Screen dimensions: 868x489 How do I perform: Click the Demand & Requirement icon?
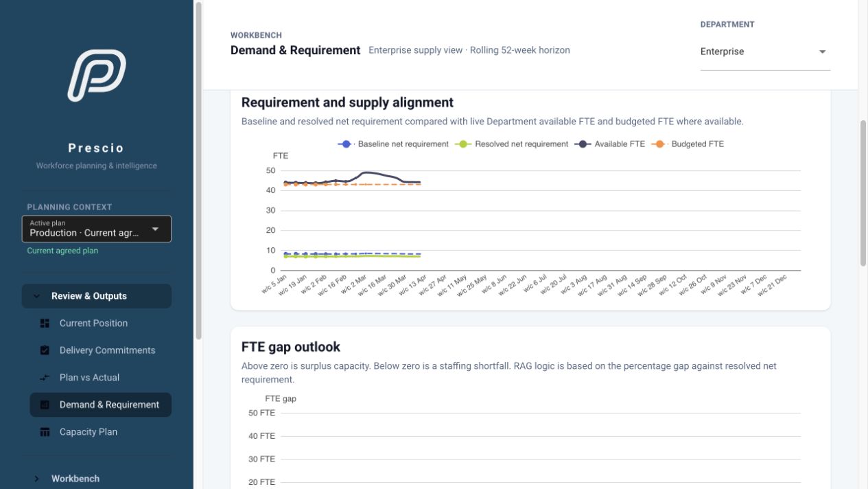(45, 405)
